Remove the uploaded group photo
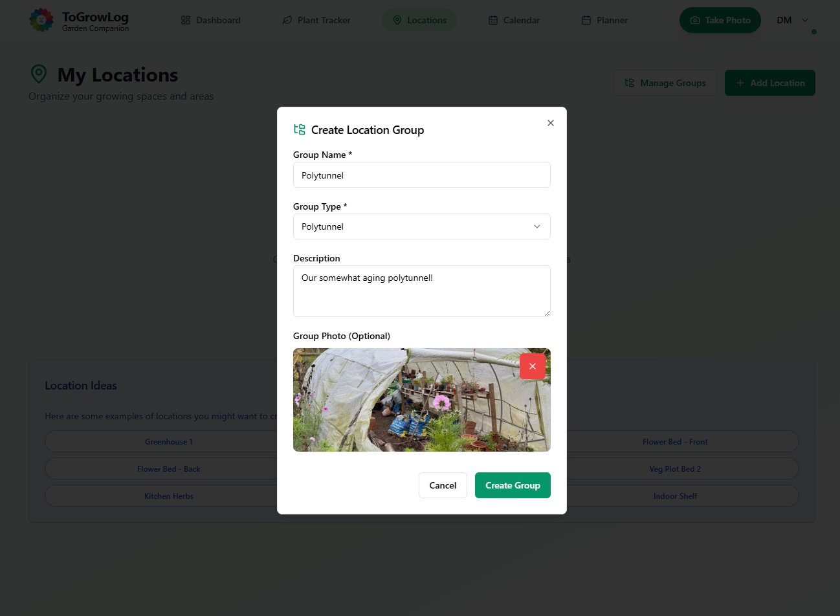The height and width of the screenshot is (616, 840). point(533,366)
